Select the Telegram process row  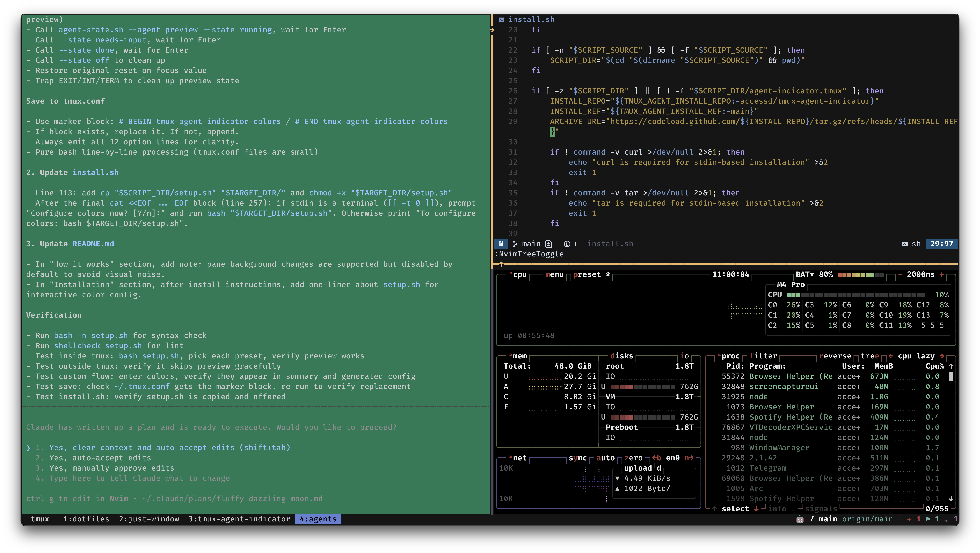coord(830,468)
